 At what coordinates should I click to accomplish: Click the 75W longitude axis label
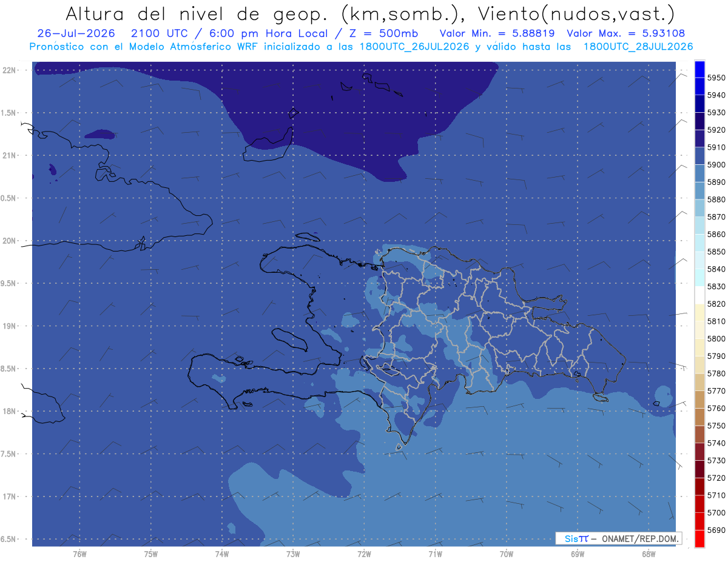(x=151, y=554)
